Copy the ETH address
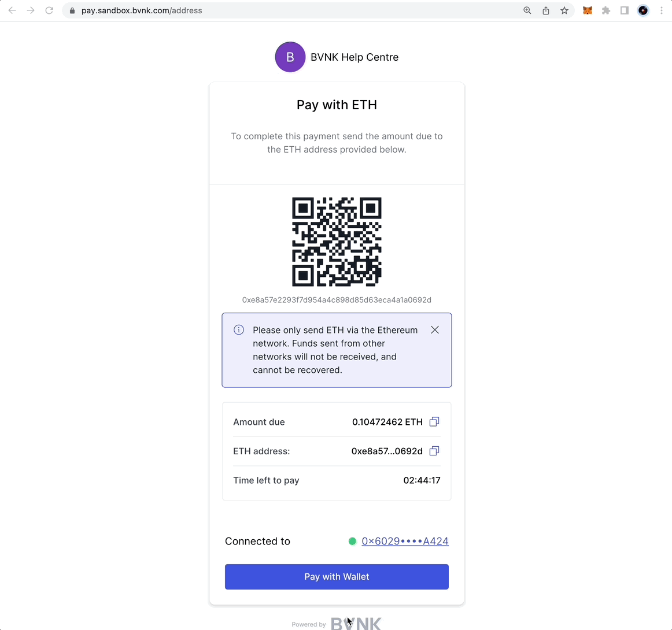 pos(434,451)
